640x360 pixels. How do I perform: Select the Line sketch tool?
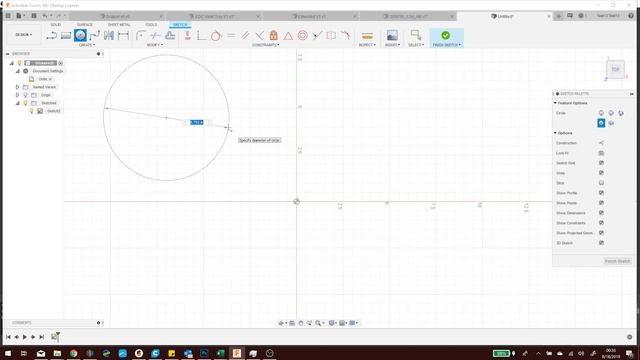click(51, 36)
